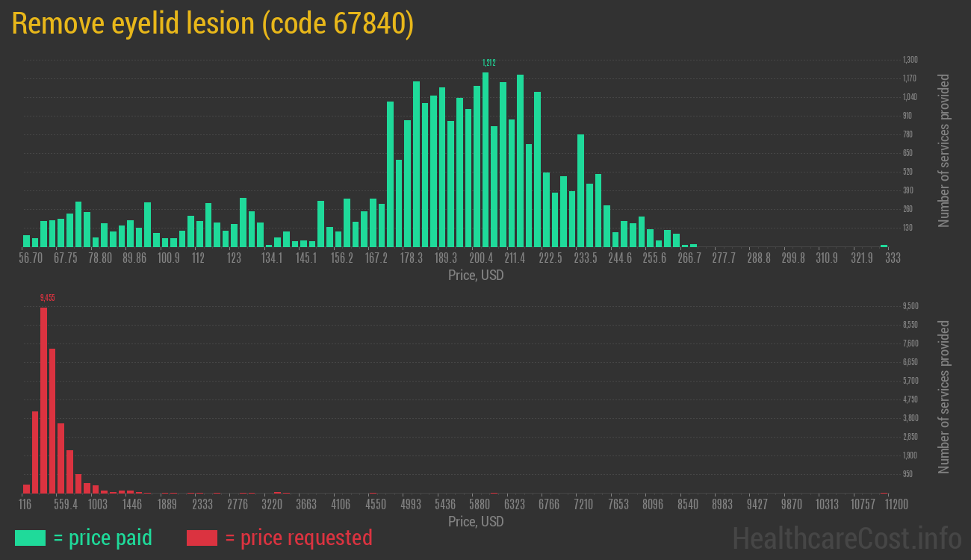
Task: Click the HealthcareCost.info watermark link
Action: (x=846, y=538)
